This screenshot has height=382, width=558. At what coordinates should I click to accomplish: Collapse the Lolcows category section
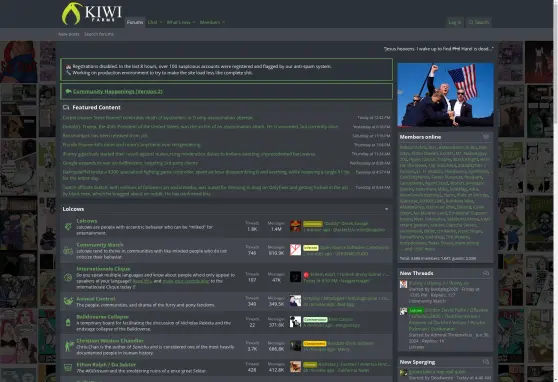click(x=386, y=209)
